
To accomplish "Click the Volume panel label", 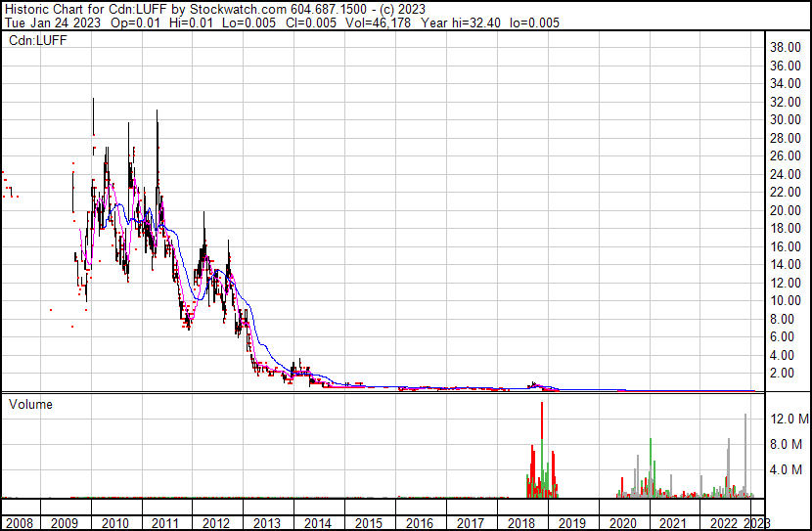I will click(30, 405).
